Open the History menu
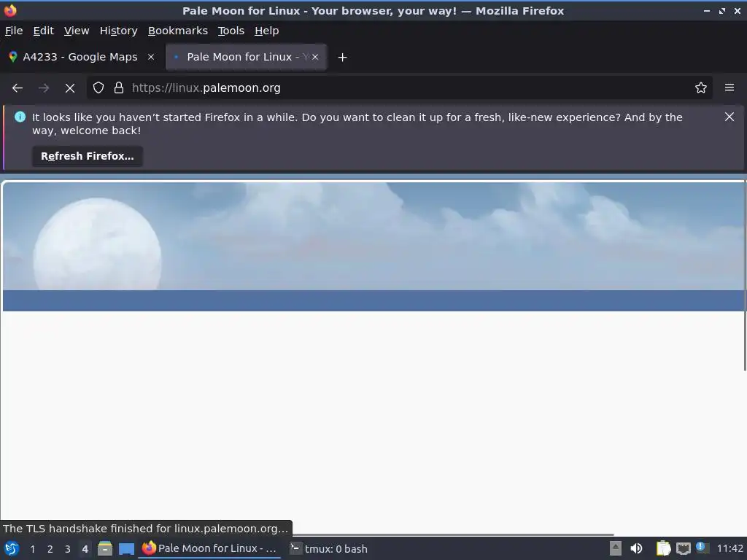Viewport: 747px width, 560px height. [119, 31]
